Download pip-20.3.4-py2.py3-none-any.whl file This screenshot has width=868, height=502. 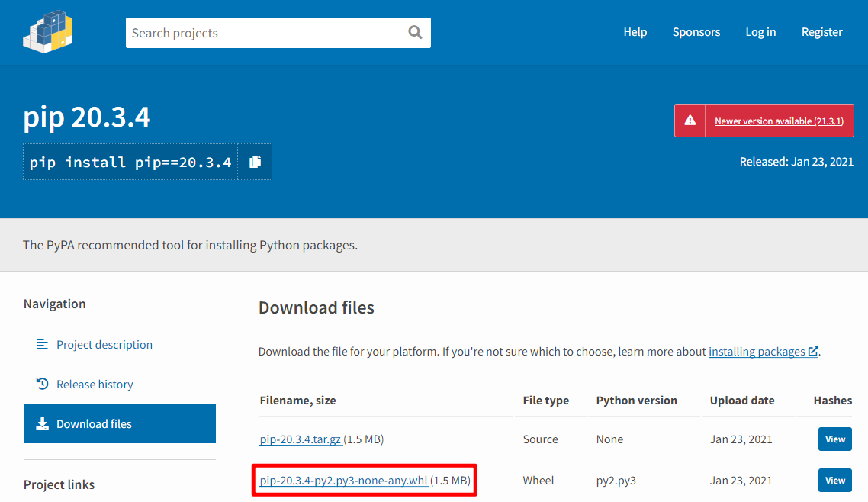point(344,481)
